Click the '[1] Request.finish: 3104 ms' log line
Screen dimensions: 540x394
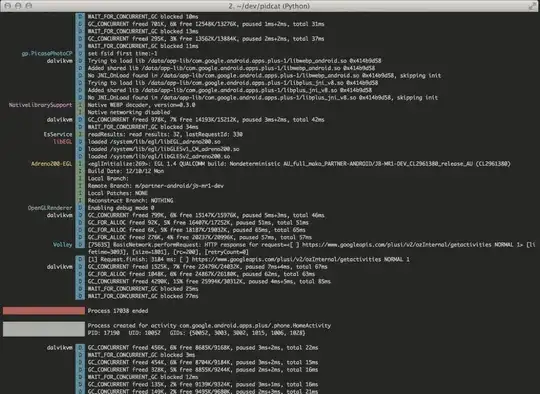[249, 259]
